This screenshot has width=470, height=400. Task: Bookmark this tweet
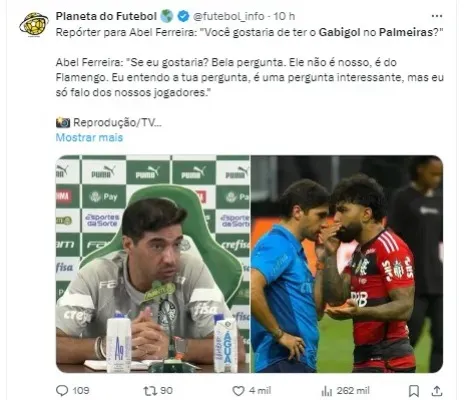click(414, 391)
